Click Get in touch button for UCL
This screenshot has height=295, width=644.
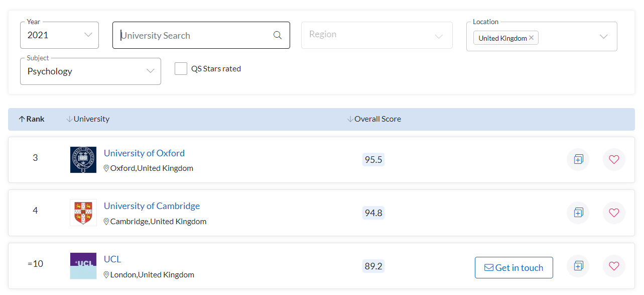click(x=513, y=268)
